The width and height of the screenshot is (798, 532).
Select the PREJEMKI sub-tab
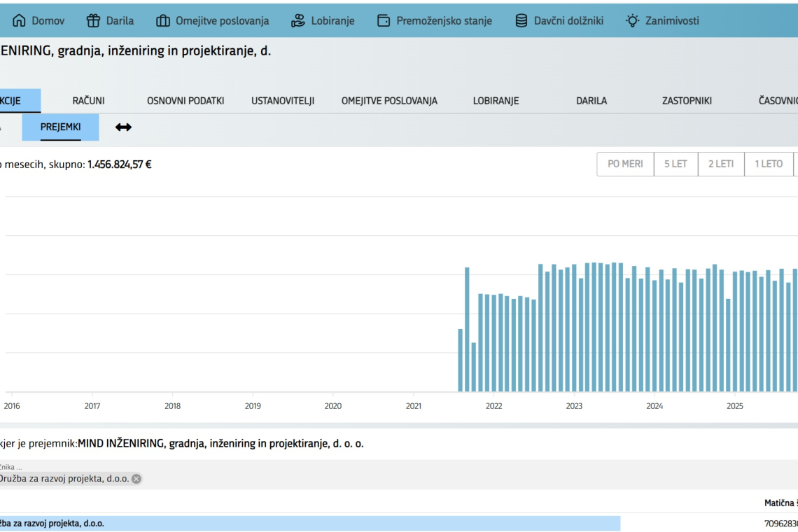click(60, 127)
